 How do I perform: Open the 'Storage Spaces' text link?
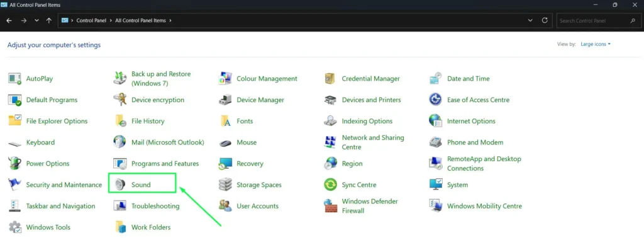(259, 184)
